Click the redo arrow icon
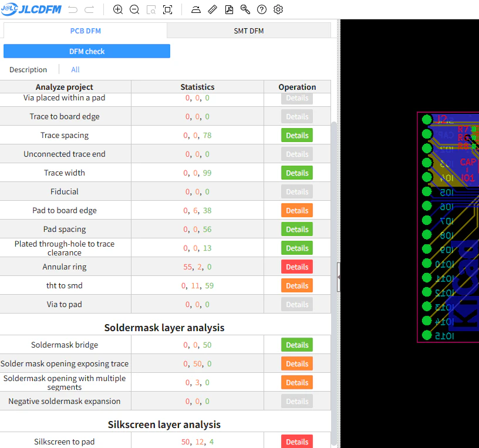This screenshot has width=479, height=448. pyautogui.click(x=89, y=9)
